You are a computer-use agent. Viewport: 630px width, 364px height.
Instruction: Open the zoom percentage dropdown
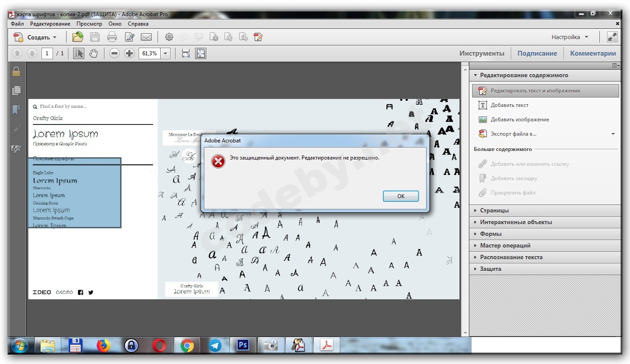click(166, 53)
